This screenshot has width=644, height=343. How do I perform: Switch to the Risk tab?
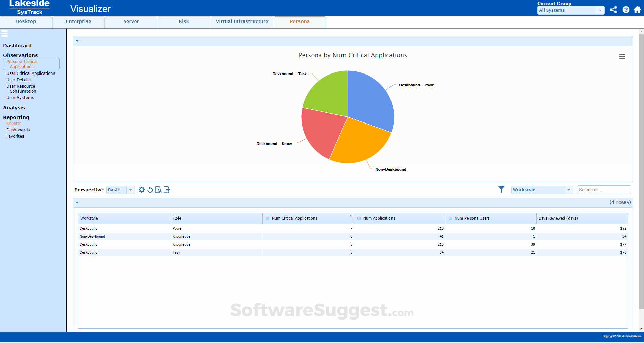pos(184,21)
